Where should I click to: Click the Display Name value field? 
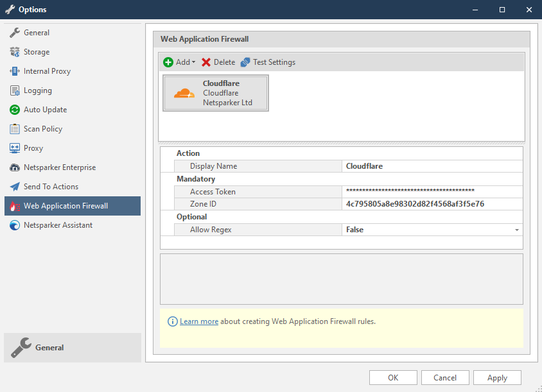(432, 166)
